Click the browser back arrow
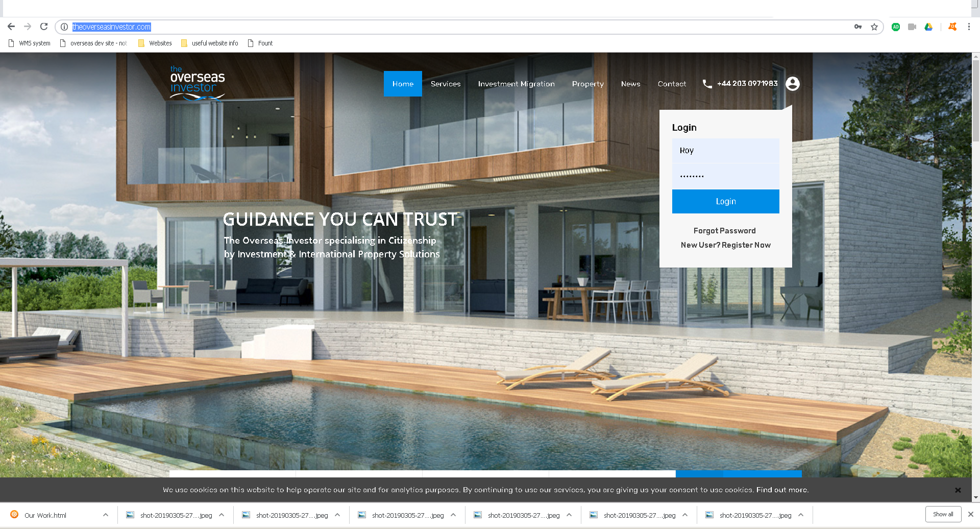 11,27
